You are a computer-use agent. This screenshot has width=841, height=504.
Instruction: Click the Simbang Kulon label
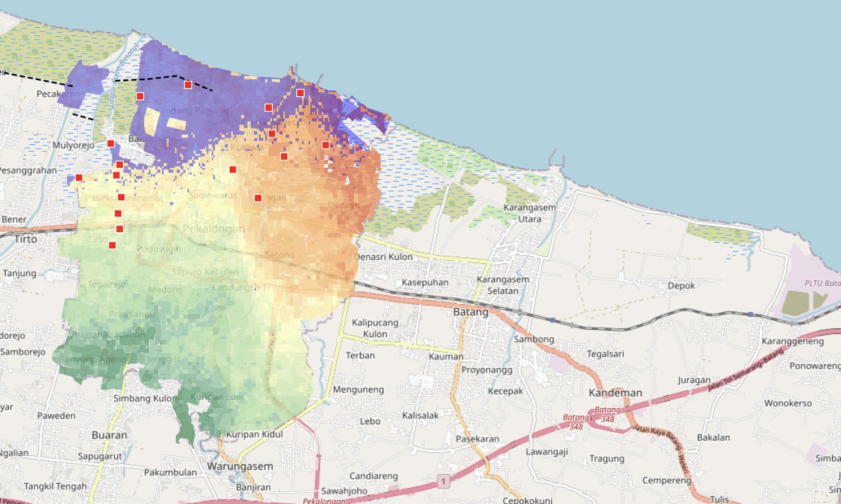tap(145, 399)
